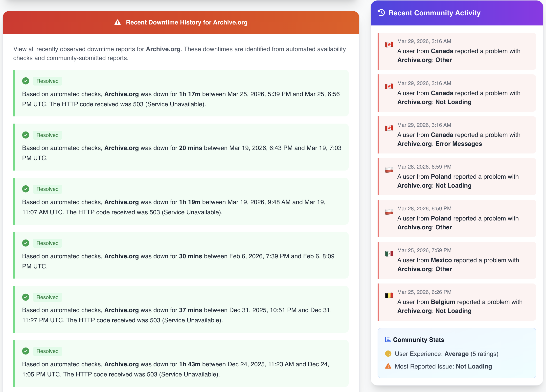Image resolution: width=546 pixels, height=392 pixels.
Task: Click 'Most Reported Issue: Not Loading' line
Action: click(443, 367)
